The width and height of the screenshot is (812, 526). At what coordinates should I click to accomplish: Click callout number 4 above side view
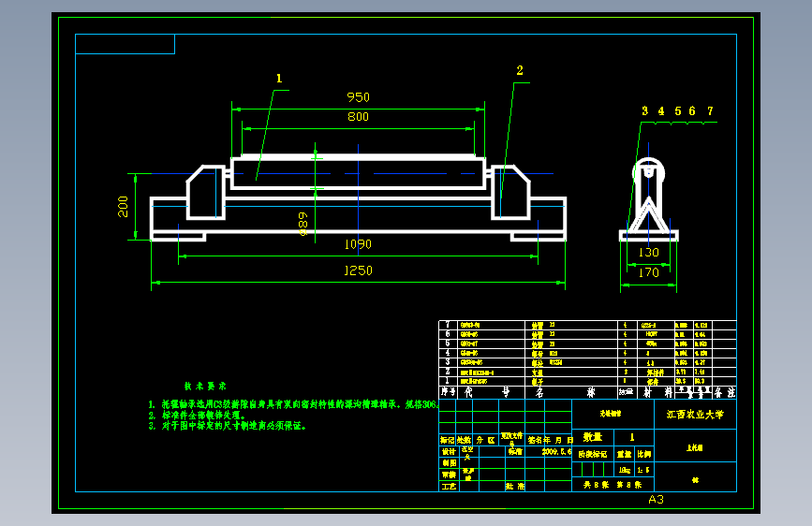click(661, 110)
